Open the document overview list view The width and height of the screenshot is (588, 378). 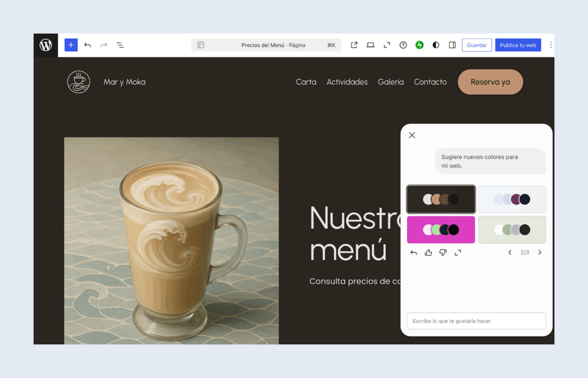(120, 45)
